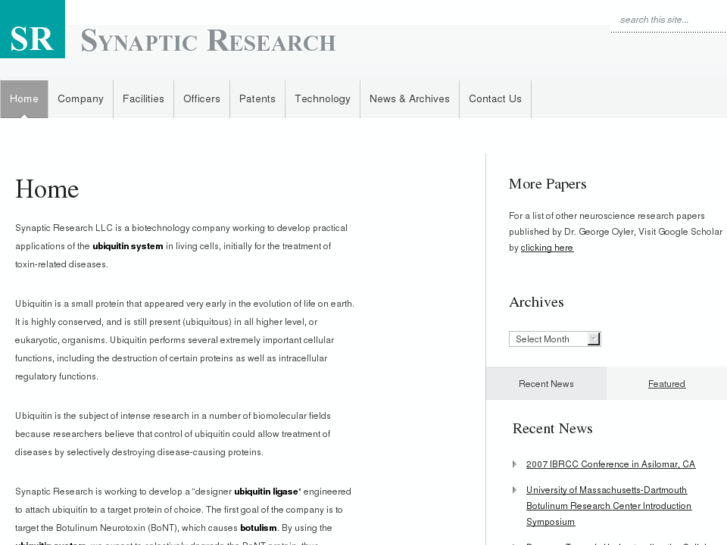Open News & Archives menu item
Viewport: 727px width, 545px height.
click(409, 99)
